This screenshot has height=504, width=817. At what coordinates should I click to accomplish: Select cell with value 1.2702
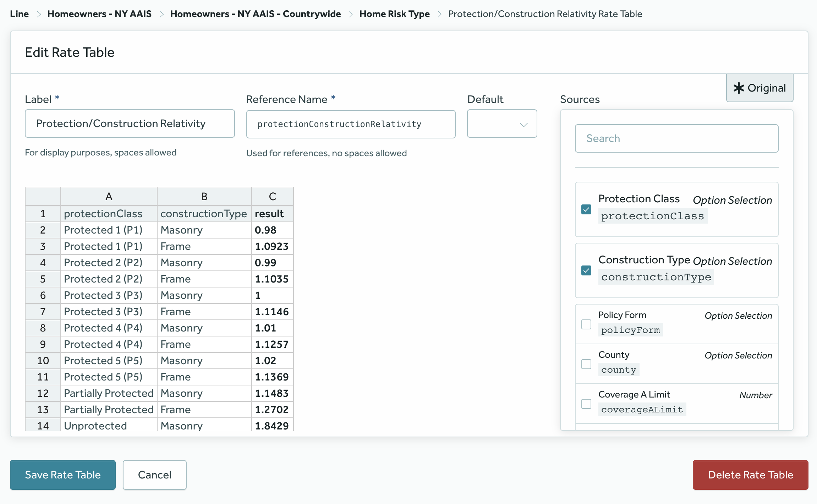click(273, 410)
